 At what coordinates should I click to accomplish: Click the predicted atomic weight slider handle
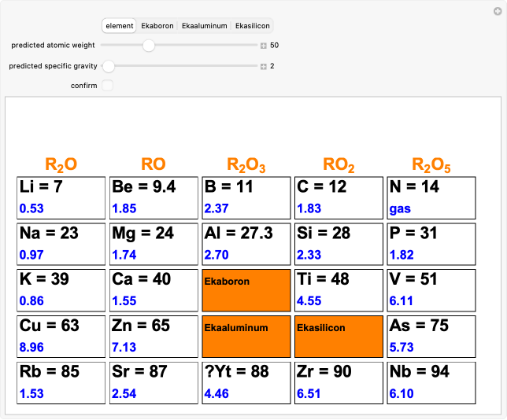(x=149, y=46)
